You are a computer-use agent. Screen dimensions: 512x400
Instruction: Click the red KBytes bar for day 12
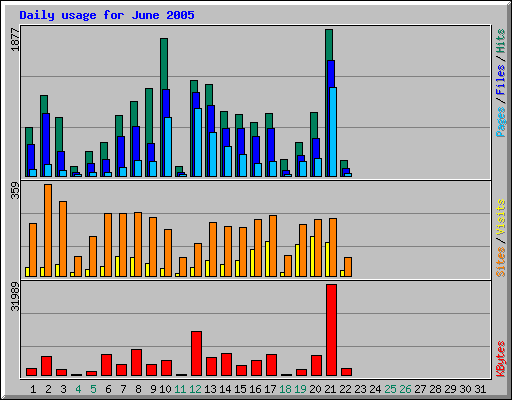click(x=196, y=353)
